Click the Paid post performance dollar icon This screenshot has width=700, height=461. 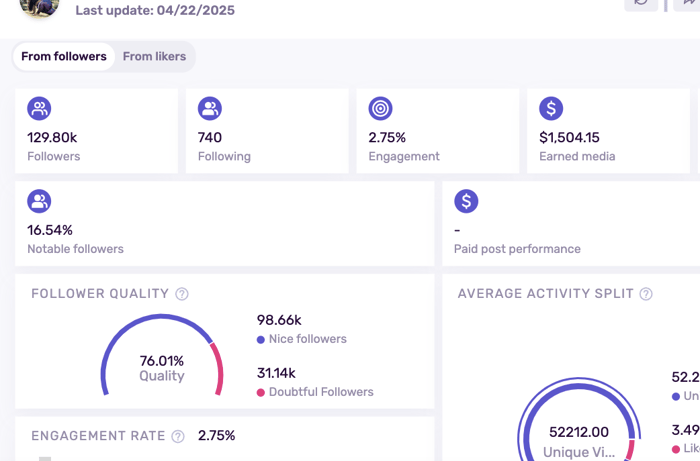466,201
